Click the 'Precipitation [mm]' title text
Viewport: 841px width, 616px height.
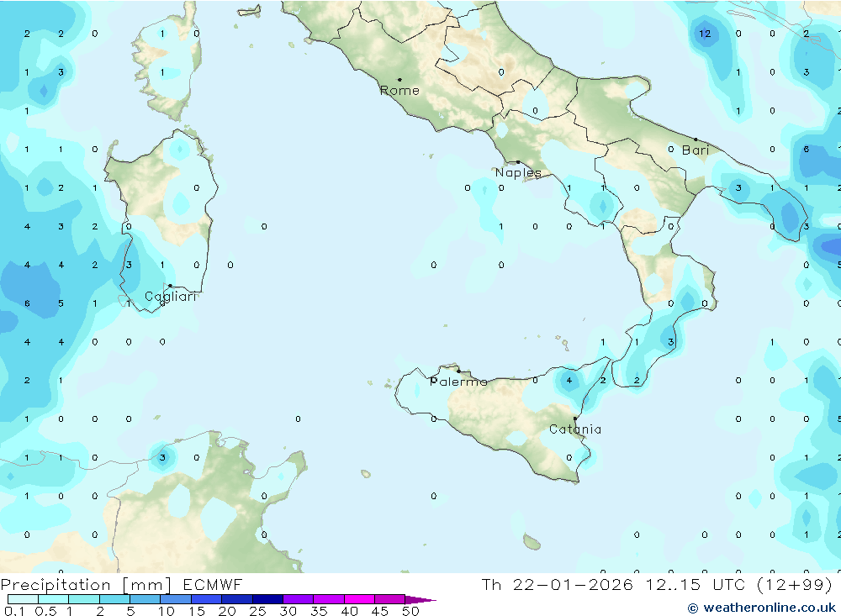tap(86, 584)
